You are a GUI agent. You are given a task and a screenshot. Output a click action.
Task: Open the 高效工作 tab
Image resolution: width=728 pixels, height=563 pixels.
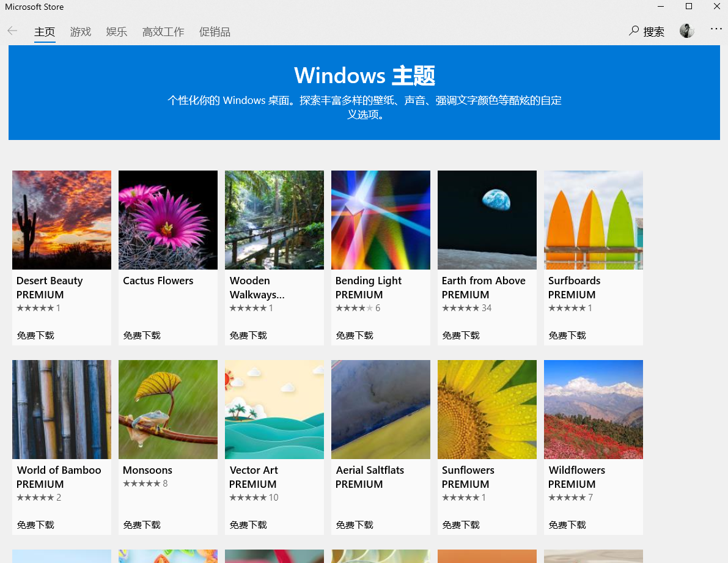point(163,32)
